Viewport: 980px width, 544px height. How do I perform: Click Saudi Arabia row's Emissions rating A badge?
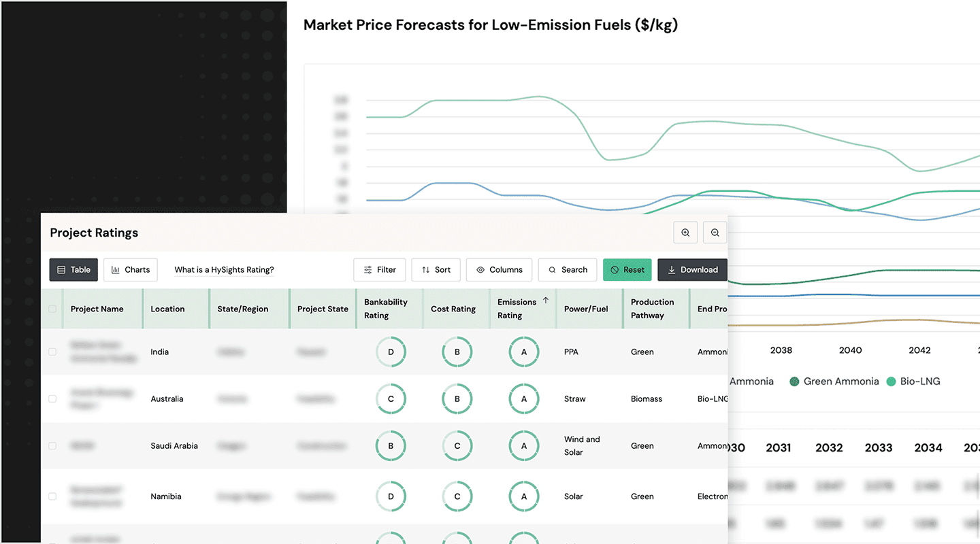[x=524, y=446]
